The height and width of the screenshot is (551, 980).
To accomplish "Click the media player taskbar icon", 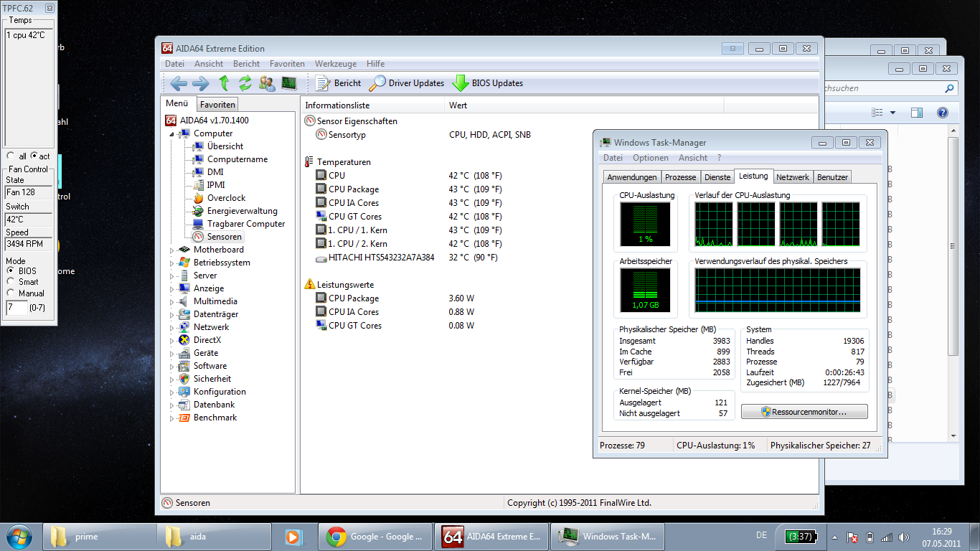I will coord(293,537).
